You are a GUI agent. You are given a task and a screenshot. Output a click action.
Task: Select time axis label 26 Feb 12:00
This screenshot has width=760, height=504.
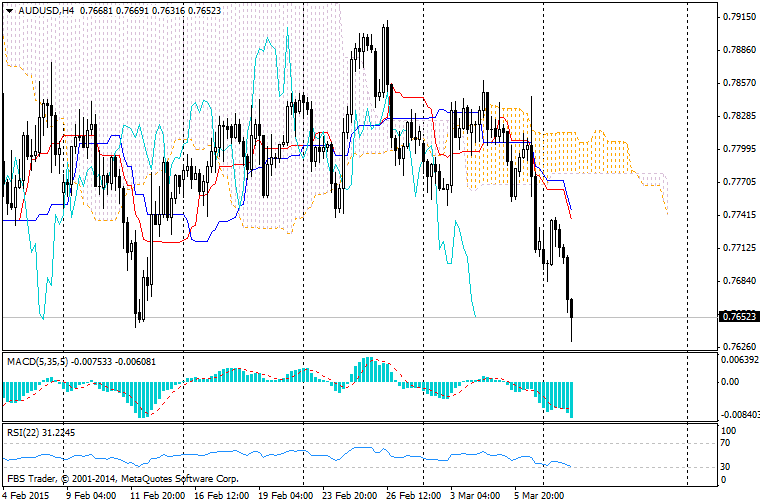[x=413, y=495]
